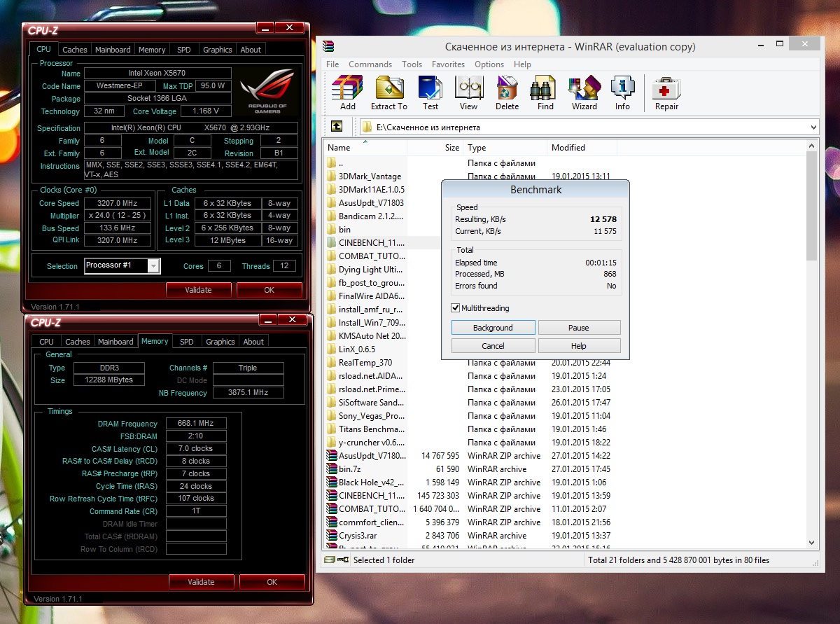Click Validate in the bottom CPU-Z window
Screen dimensions: 840x624
pos(202,582)
